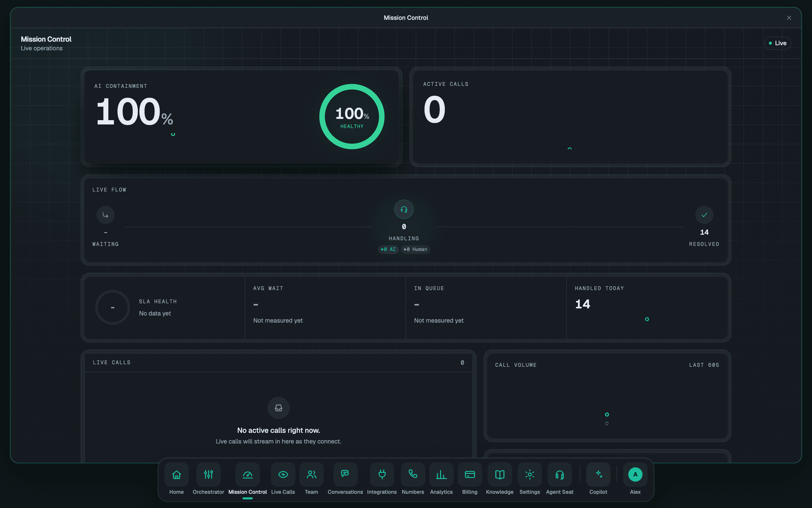The height and width of the screenshot is (508, 812).
Task: Click the 'No data yet' SLA text
Action: (x=155, y=313)
